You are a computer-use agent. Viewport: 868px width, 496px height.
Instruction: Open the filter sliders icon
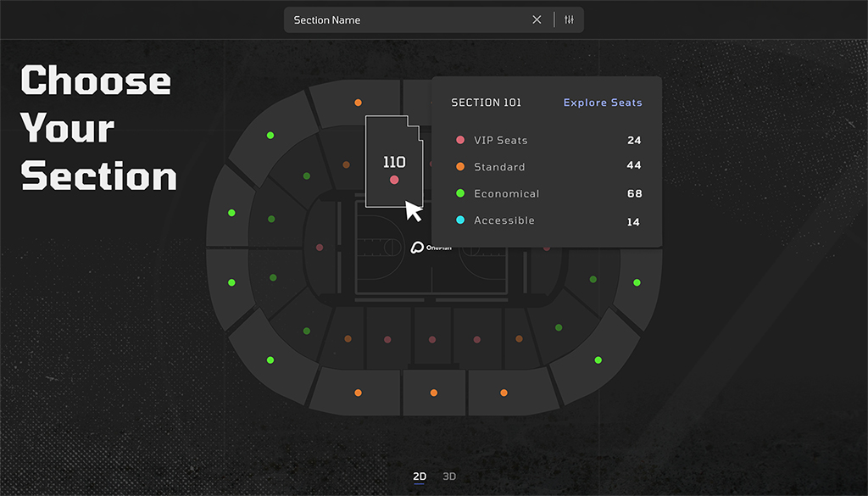pyautogui.click(x=569, y=20)
